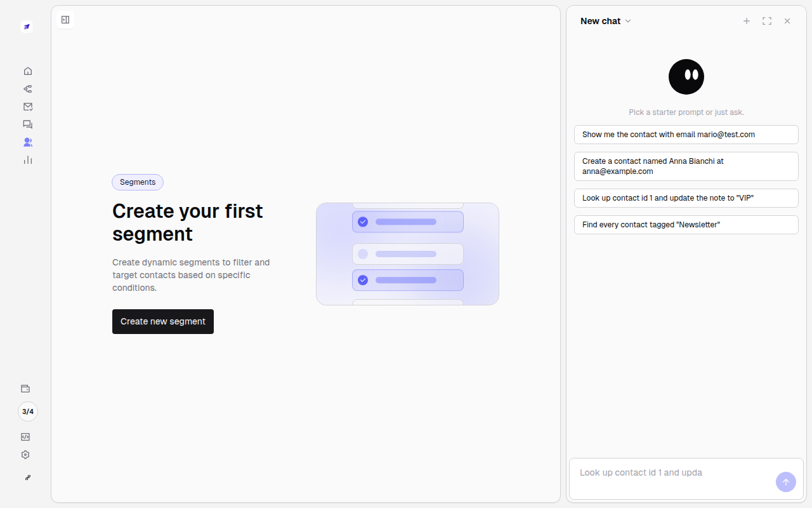This screenshot has height=508, width=812.
Task: Click 'Pick a starter prompt or just ask.' text
Action: pyautogui.click(x=686, y=112)
